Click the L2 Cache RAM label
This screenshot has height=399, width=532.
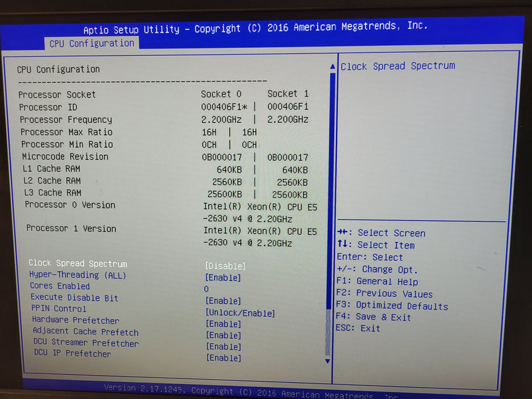[52, 181]
